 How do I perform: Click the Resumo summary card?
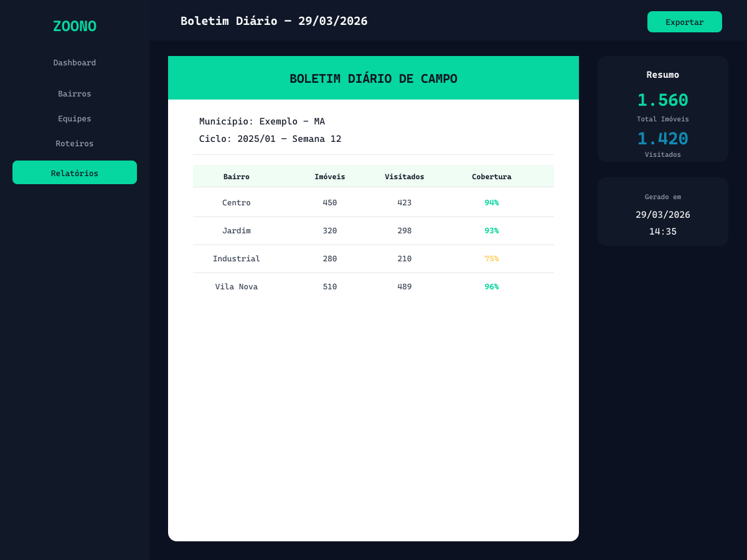tap(662, 109)
